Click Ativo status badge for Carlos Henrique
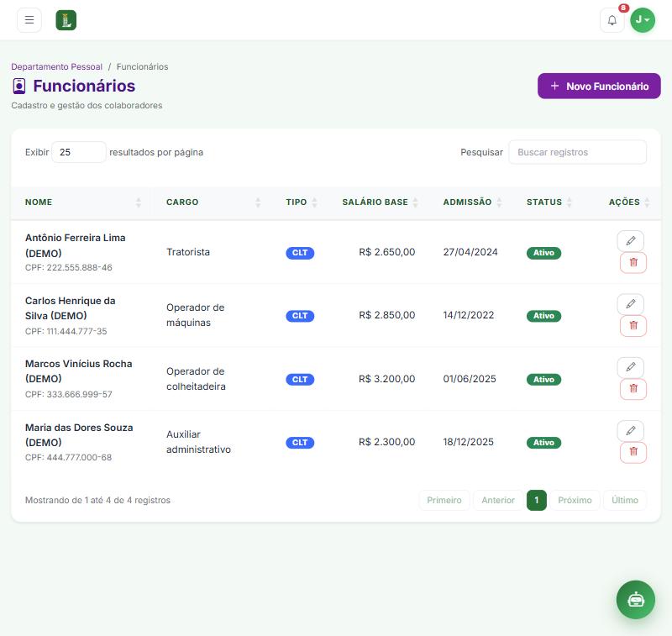This screenshot has width=672, height=636. [x=543, y=316]
